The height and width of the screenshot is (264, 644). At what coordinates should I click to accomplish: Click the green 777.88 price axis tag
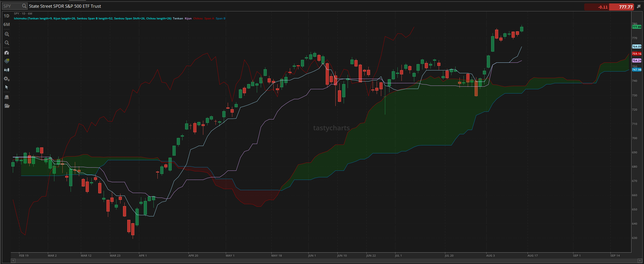point(637,27)
